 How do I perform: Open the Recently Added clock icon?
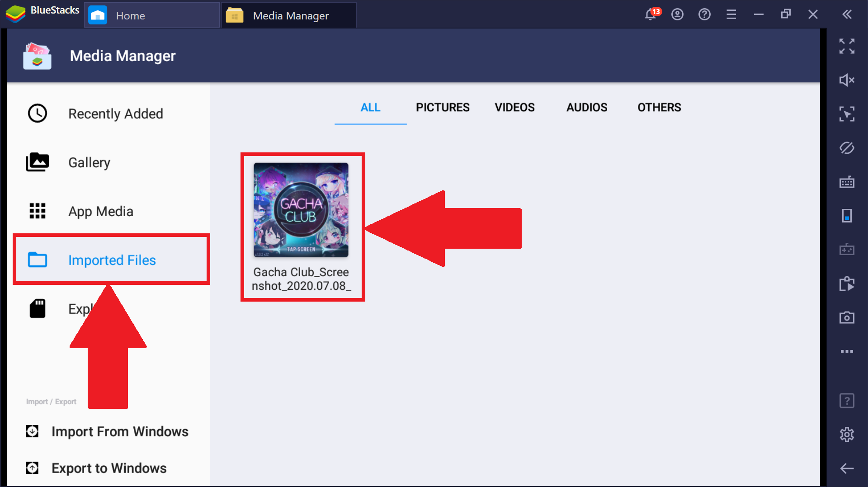[x=38, y=113]
